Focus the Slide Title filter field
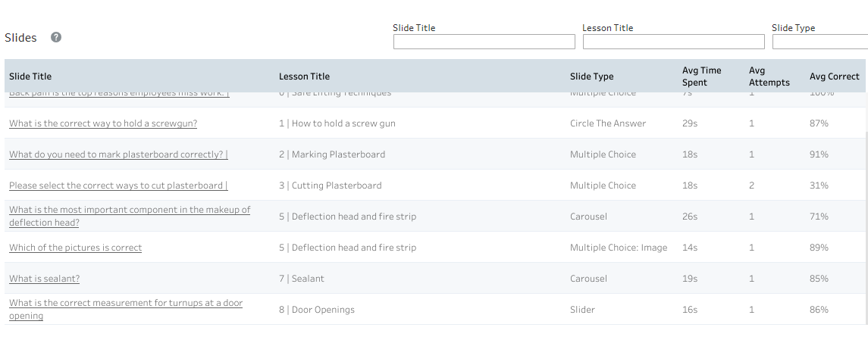The image size is (868, 340). click(484, 42)
